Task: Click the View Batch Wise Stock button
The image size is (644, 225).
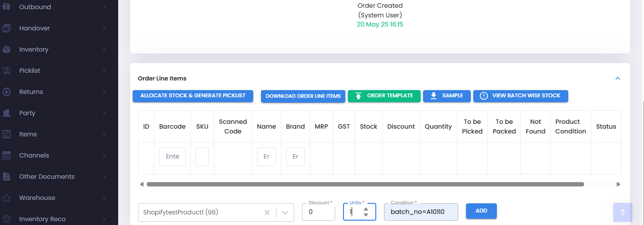Action: click(x=521, y=96)
